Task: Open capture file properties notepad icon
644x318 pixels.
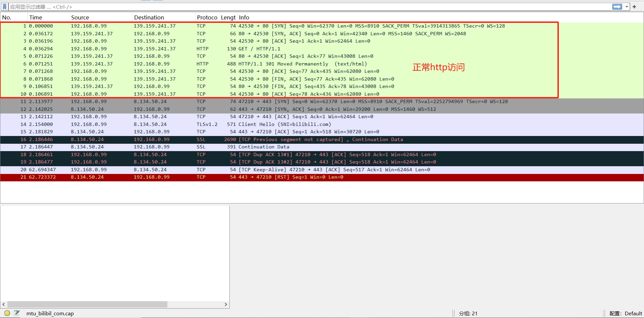Action: (16, 313)
